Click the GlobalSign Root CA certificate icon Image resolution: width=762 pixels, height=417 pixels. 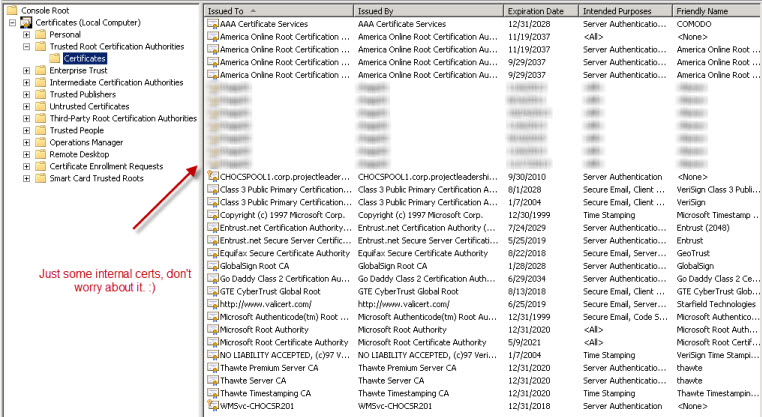(212, 267)
